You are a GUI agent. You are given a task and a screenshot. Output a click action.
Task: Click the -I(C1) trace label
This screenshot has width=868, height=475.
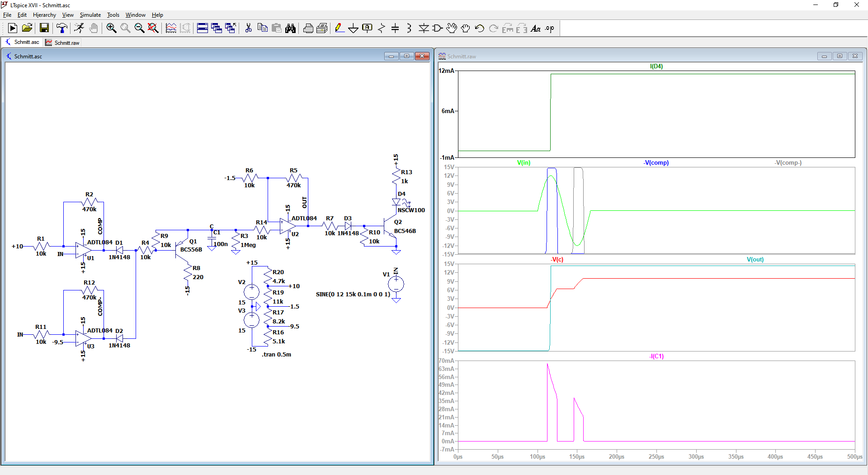656,356
